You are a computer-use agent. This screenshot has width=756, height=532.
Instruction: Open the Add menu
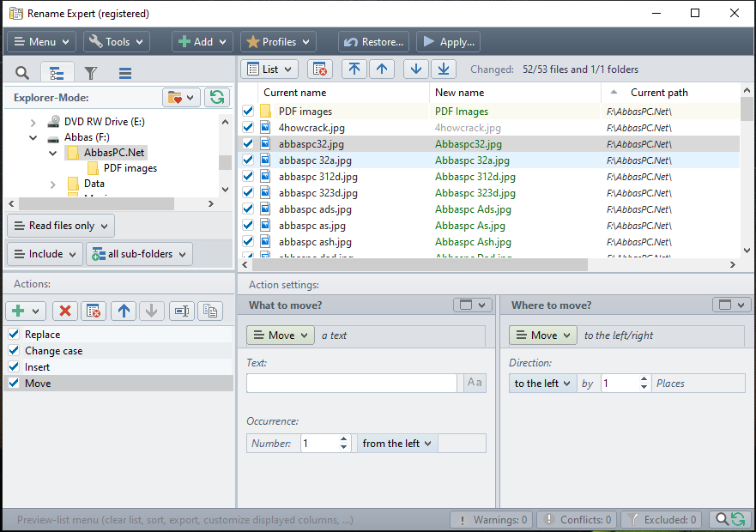(x=203, y=42)
